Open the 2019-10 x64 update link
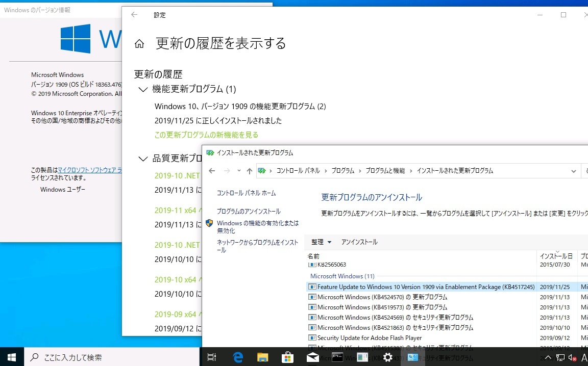 (178, 280)
